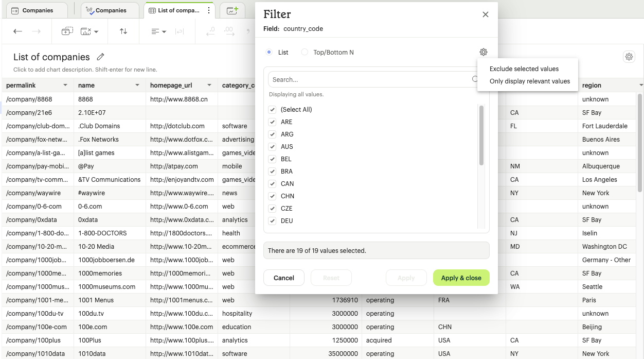Image resolution: width=644 pixels, height=359 pixels.
Task: Expand the text alignment dropdown
Action: pyautogui.click(x=158, y=31)
